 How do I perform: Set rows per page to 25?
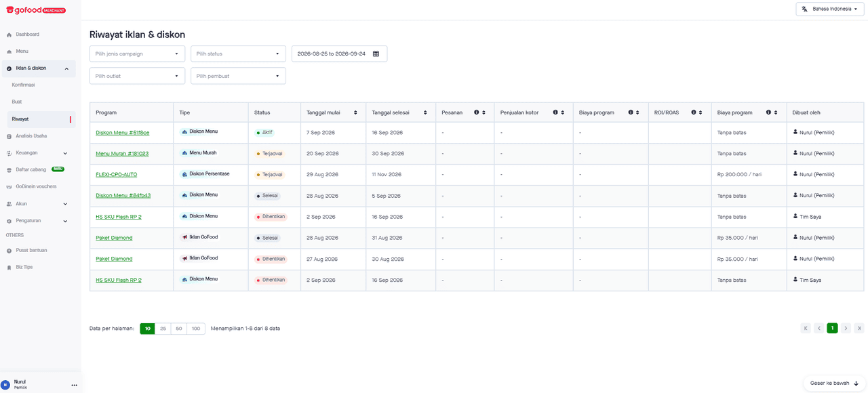[x=163, y=329]
